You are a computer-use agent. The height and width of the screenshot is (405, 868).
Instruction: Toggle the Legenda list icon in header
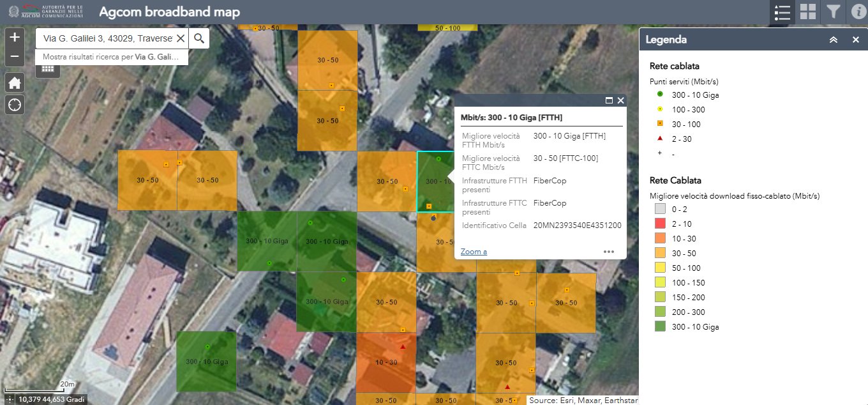[782, 12]
